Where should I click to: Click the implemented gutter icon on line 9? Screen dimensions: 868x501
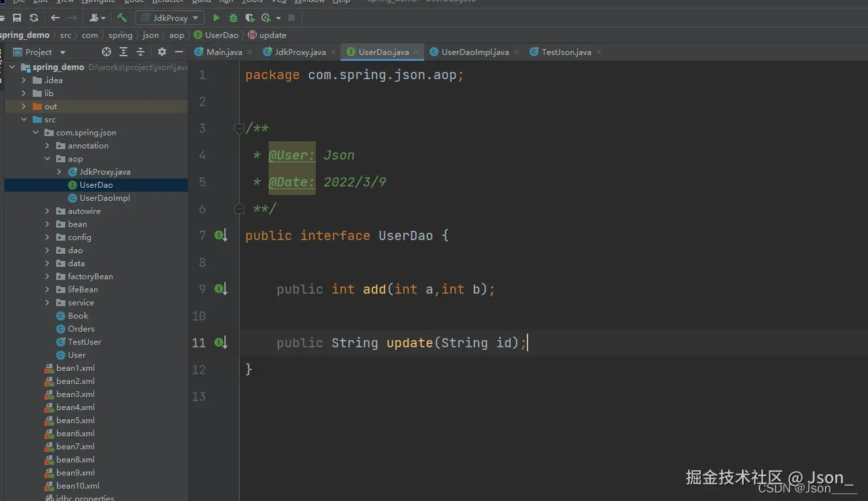(x=221, y=289)
